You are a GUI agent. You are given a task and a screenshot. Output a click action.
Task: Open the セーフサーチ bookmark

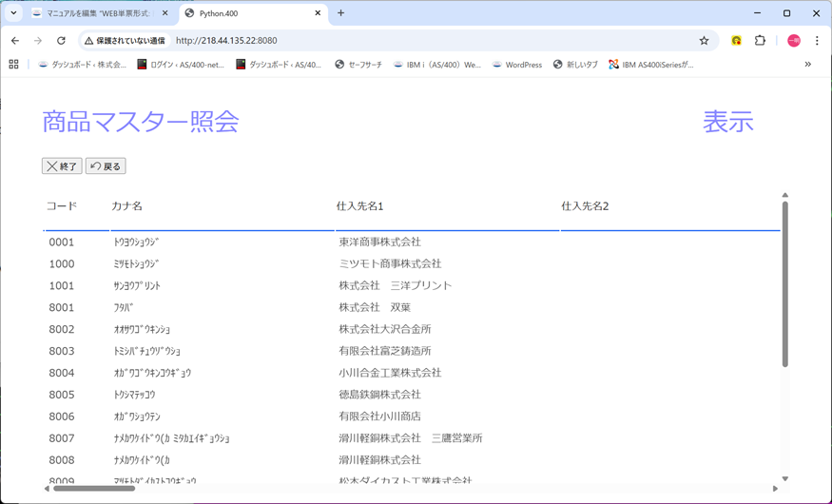point(358,65)
